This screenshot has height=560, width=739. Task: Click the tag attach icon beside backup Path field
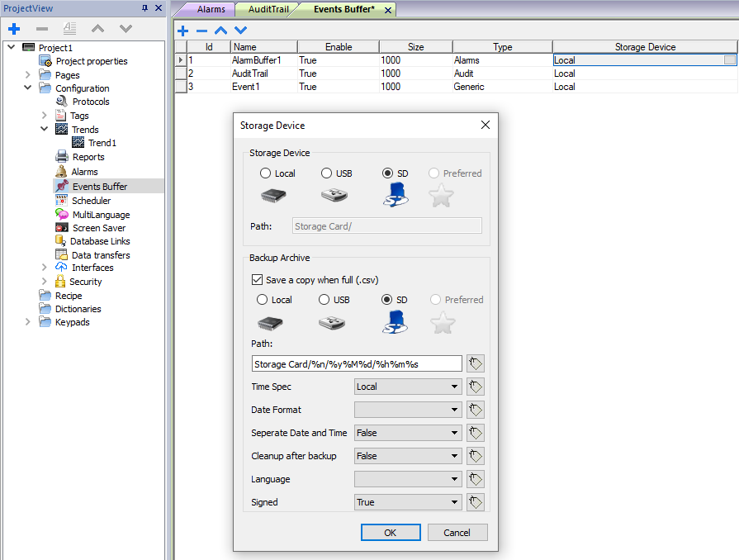475,363
